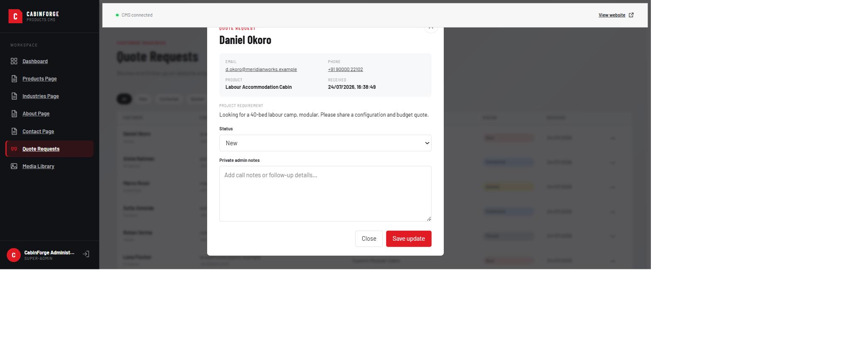This screenshot has height=359, width=868.
Task: Click the Save update button
Action: pos(409,239)
